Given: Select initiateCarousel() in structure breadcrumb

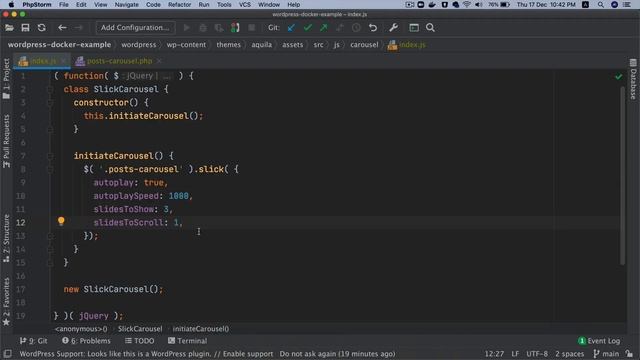Looking at the screenshot, I should click(x=200, y=329).
